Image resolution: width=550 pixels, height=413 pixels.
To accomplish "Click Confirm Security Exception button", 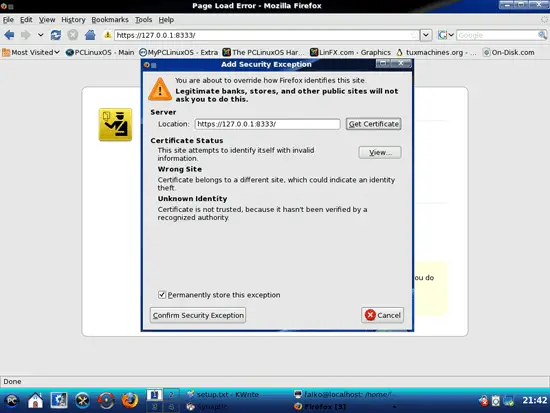I will point(198,315).
